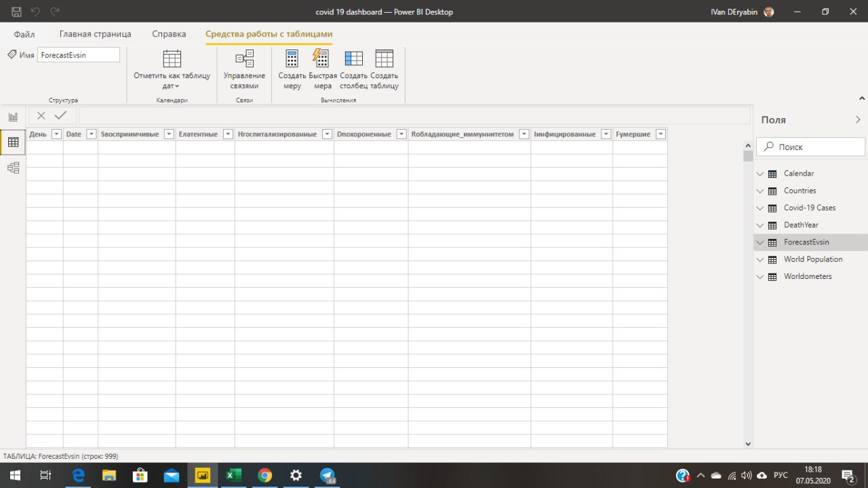Expand the Countries table fields
The image size is (868, 488).
point(760,191)
